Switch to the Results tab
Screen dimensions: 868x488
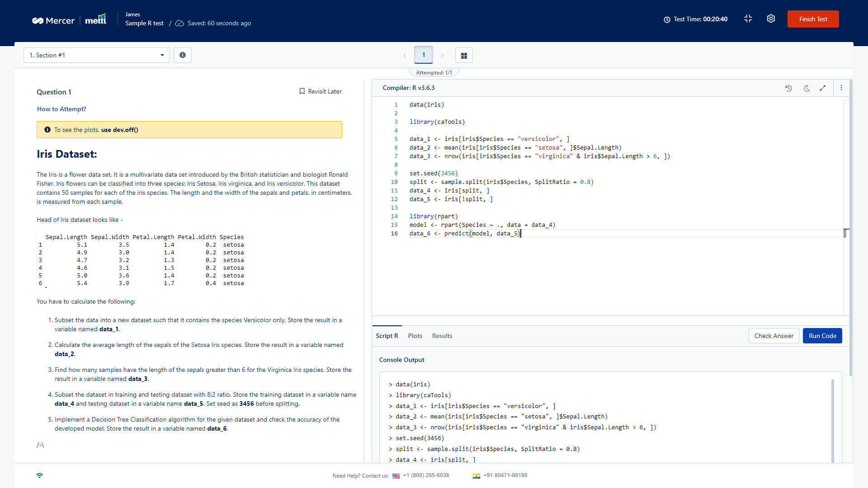442,336
